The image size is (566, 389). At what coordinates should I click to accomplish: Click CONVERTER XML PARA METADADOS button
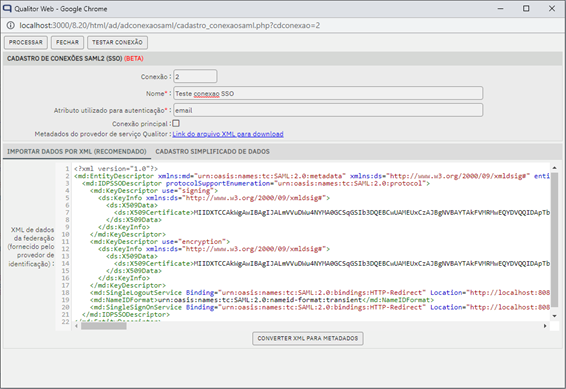pyautogui.click(x=308, y=338)
